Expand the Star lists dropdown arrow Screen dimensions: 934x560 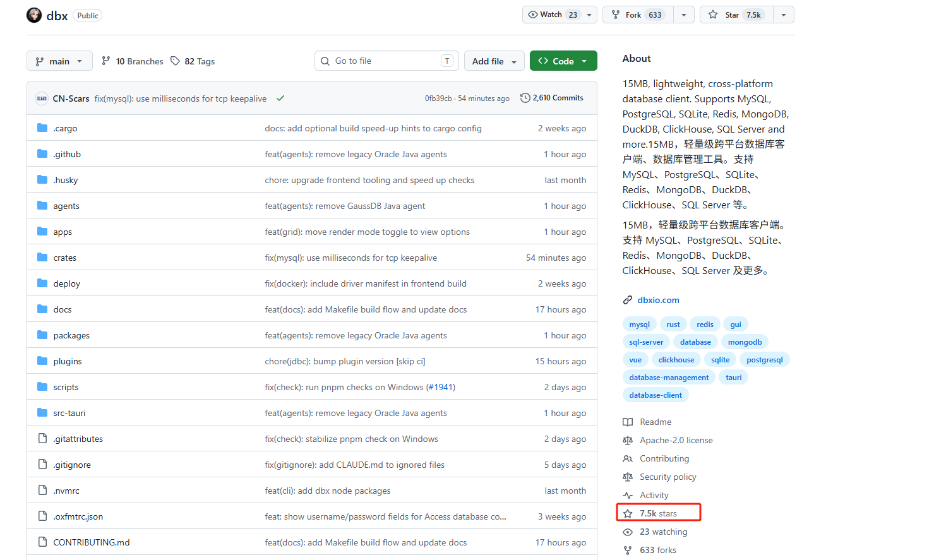[784, 15]
